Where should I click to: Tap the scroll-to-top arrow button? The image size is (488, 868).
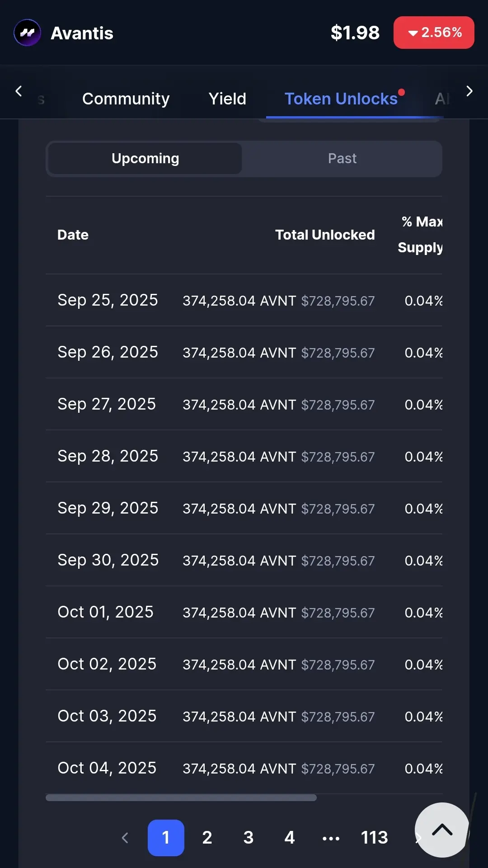point(442,830)
